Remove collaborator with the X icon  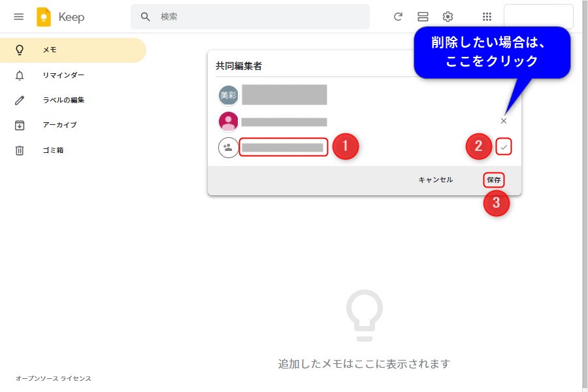(503, 121)
